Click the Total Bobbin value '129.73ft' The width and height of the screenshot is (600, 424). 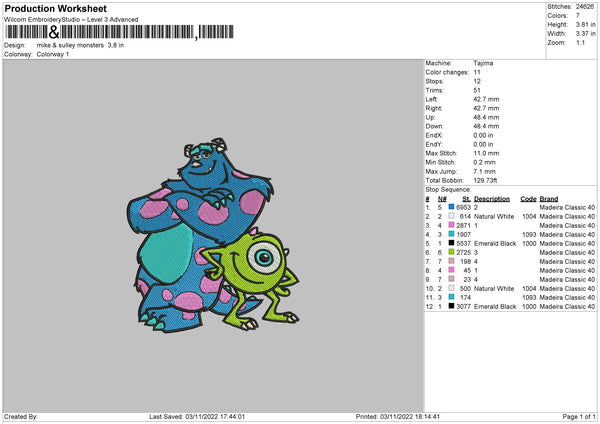(485, 180)
